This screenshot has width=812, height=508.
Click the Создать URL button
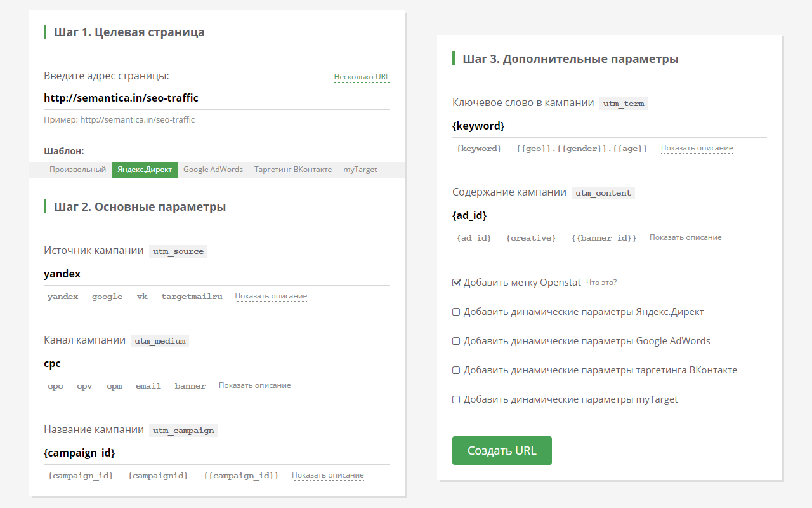(502, 450)
